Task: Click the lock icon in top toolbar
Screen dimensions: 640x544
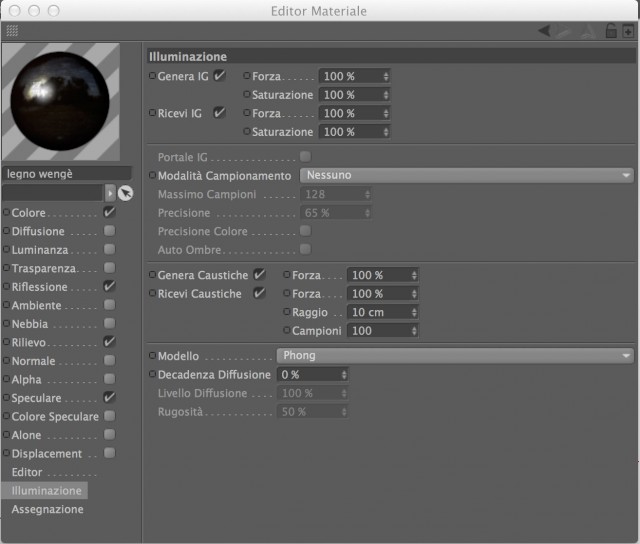Action: tap(611, 31)
